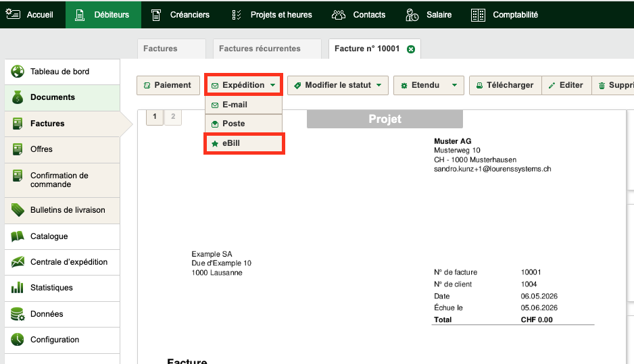Click the due date 05.06.2026
This screenshot has height=364, width=634.
click(539, 308)
